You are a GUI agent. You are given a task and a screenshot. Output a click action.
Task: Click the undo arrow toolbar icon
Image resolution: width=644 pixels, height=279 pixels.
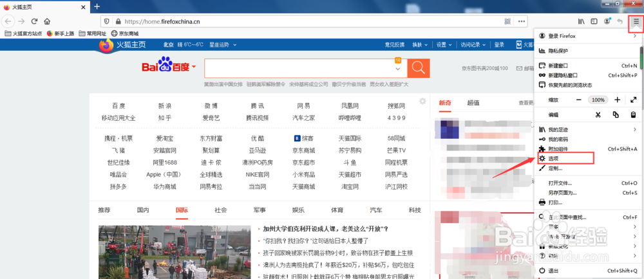pyautogui.click(x=620, y=21)
